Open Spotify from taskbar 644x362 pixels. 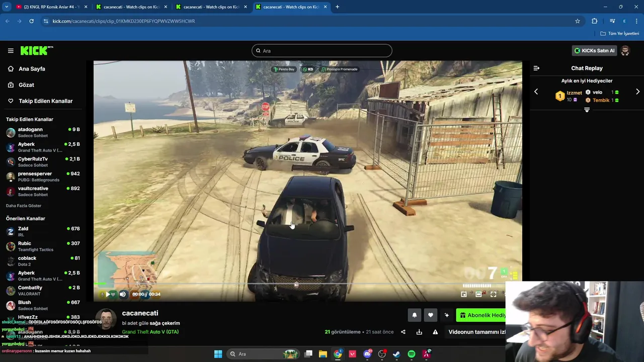click(412, 354)
